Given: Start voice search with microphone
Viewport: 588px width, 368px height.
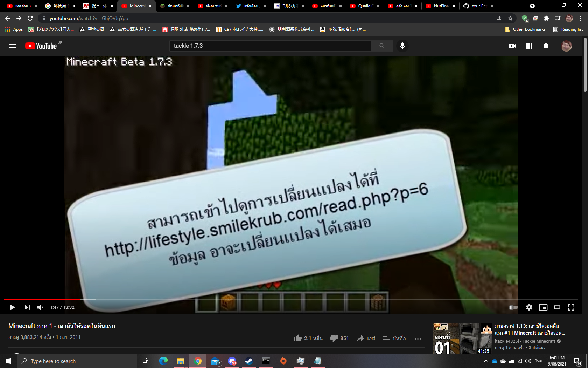Looking at the screenshot, I should 402,46.
